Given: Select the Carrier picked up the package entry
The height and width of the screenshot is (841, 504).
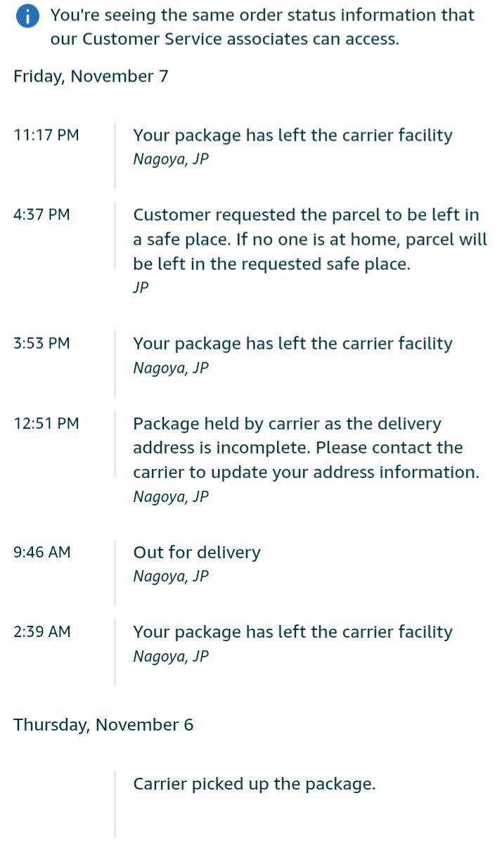Looking at the screenshot, I should [254, 784].
